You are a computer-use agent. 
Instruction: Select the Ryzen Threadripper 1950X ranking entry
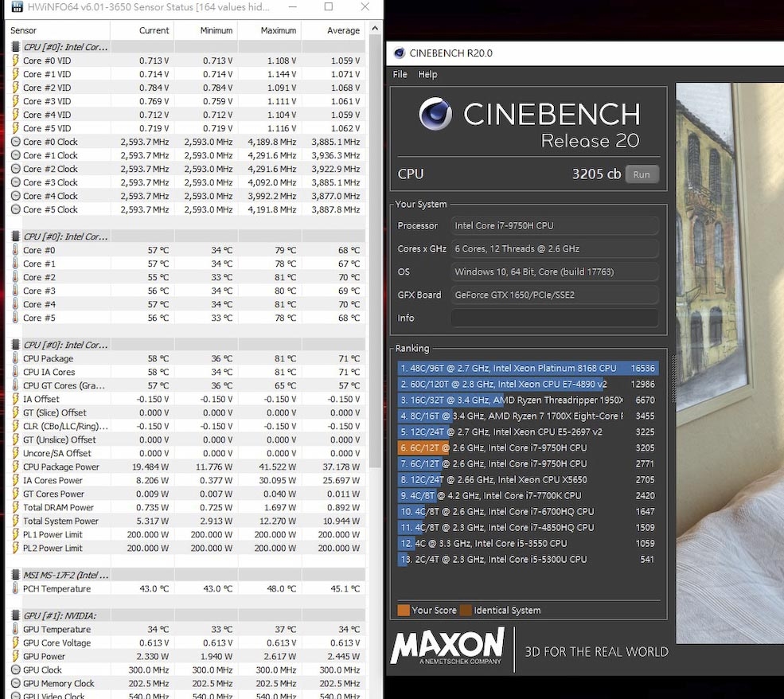pos(528,400)
